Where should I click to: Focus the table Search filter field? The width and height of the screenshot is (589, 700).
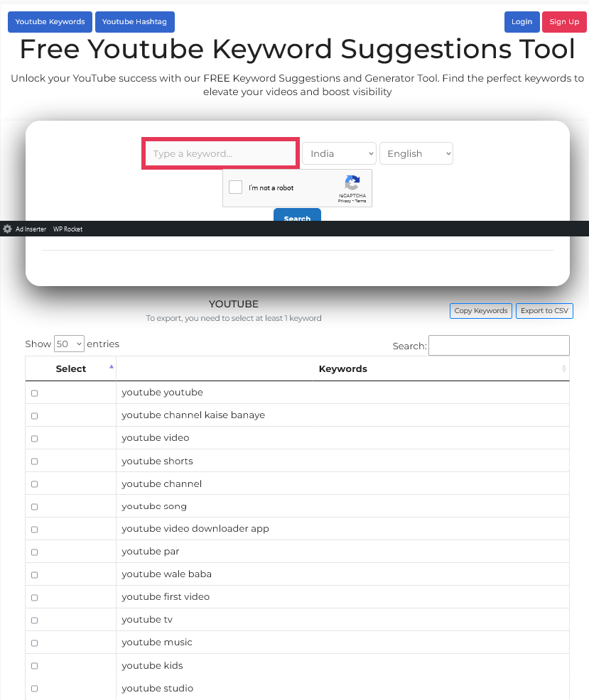499,346
